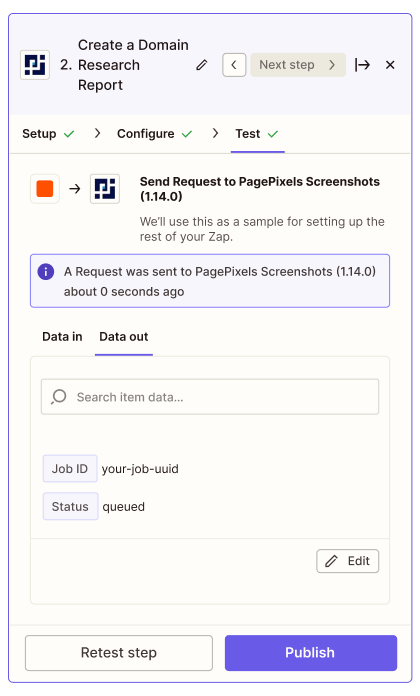The width and height of the screenshot is (420, 696).
Task: Switch to the Data in tab
Action: (62, 336)
